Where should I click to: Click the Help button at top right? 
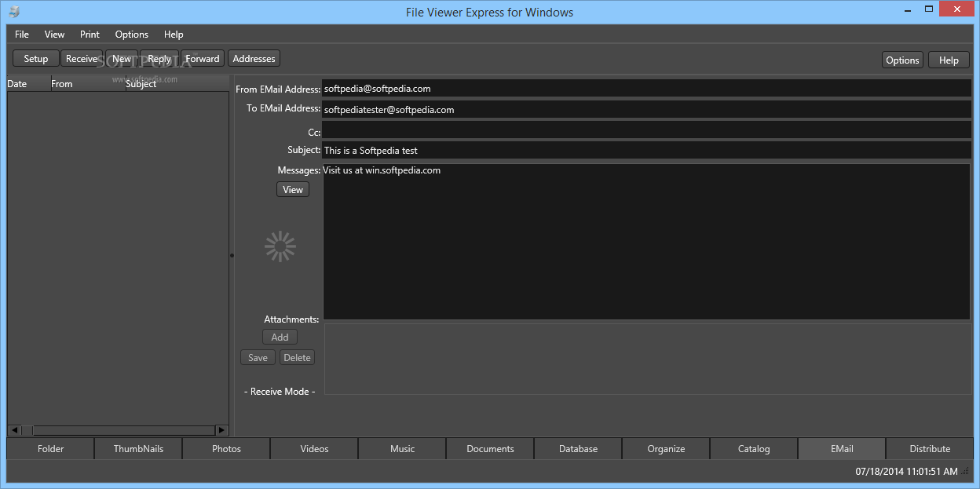click(x=949, y=60)
